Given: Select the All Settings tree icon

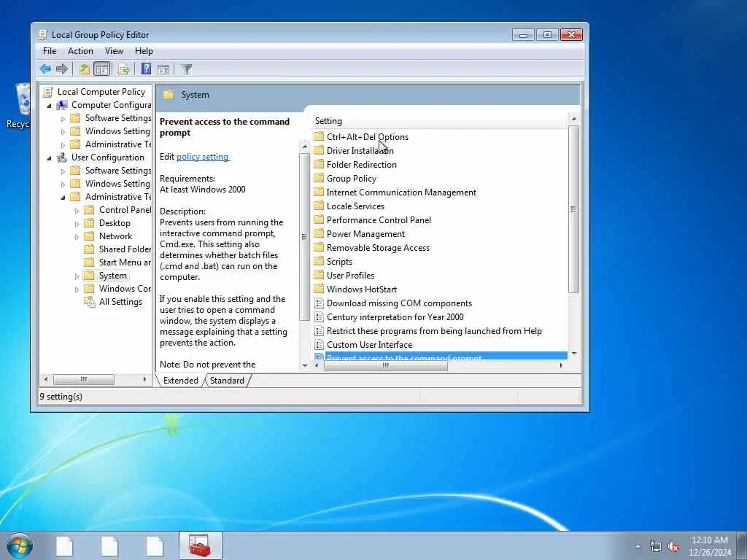Looking at the screenshot, I should coord(90,302).
